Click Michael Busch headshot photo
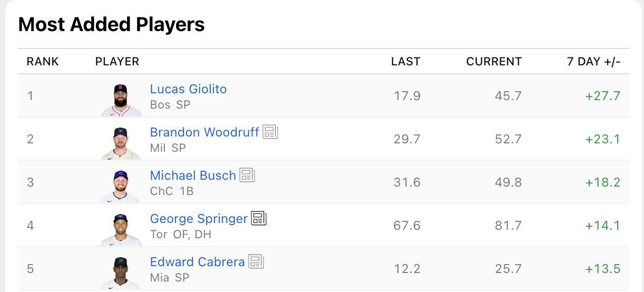The height and width of the screenshot is (292, 644). click(121, 187)
